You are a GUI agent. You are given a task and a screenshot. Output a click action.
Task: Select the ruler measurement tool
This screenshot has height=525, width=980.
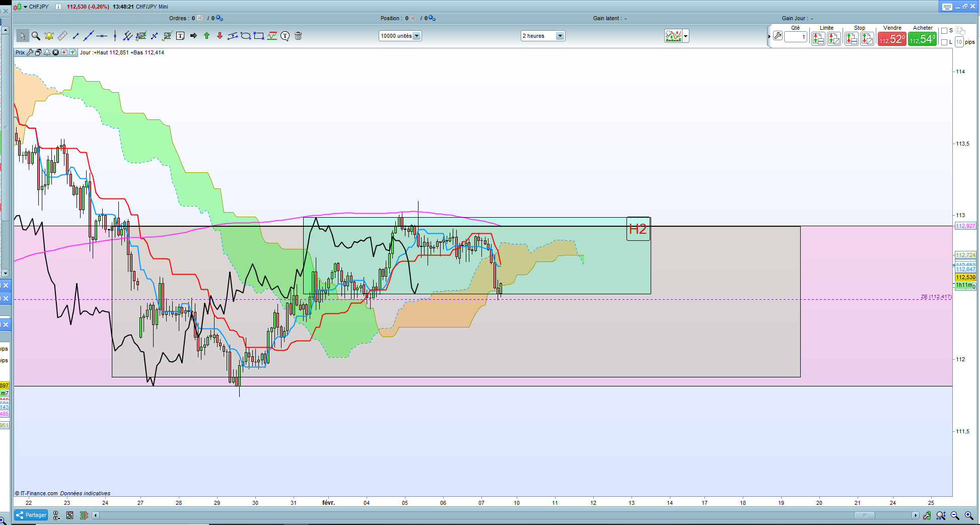[x=62, y=36]
